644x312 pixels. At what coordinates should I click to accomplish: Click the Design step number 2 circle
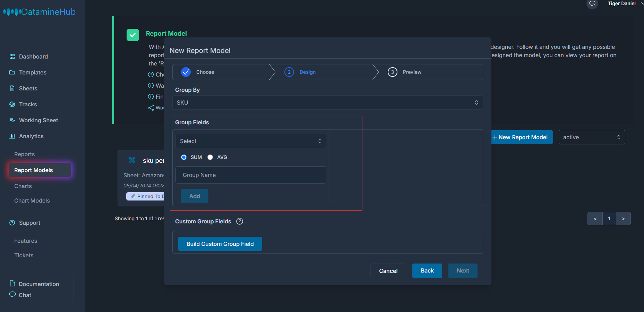pos(289,72)
